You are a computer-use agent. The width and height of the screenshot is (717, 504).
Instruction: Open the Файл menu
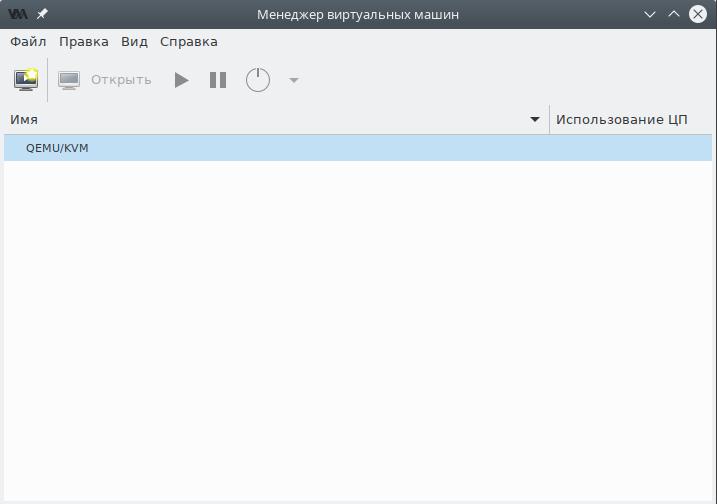coord(28,42)
